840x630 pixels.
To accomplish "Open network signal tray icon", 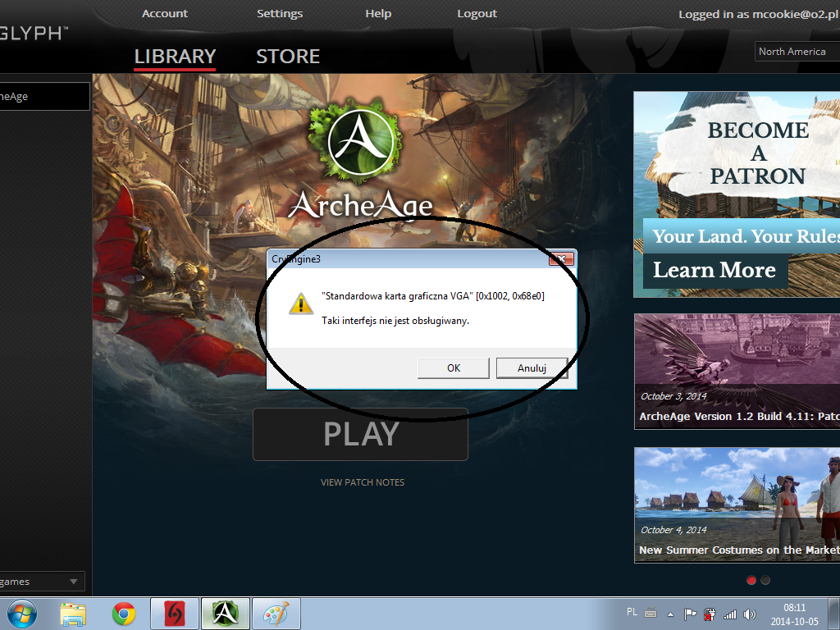I will 729,614.
